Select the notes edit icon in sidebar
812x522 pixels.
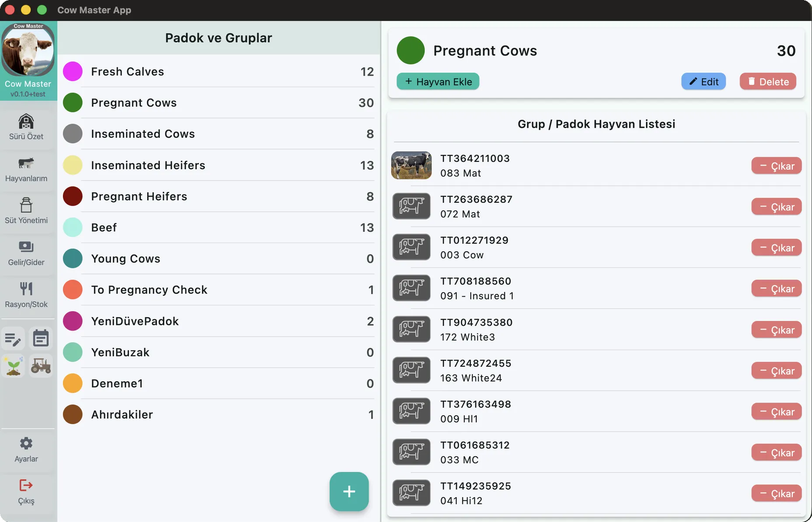(13, 338)
